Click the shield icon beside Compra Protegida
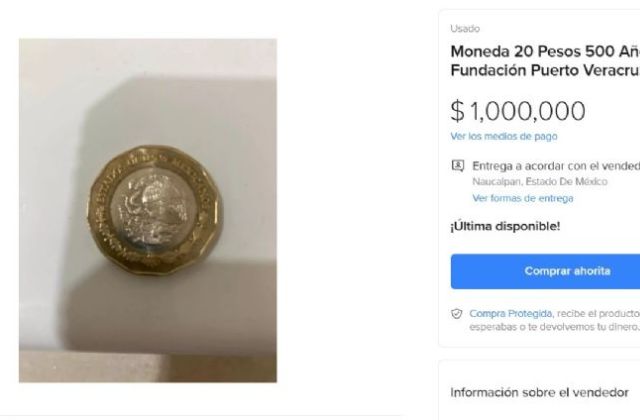Viewport: 640px width, 420px height. 457,314
